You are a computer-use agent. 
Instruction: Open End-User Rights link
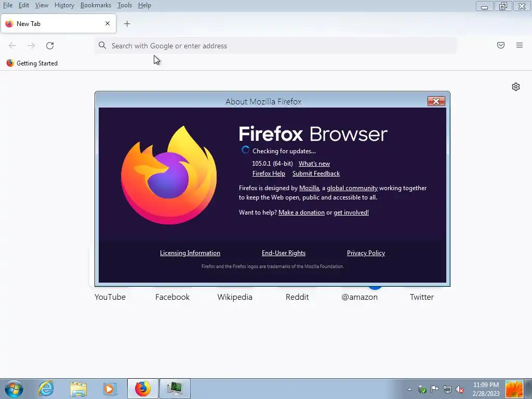coord(283,253)
